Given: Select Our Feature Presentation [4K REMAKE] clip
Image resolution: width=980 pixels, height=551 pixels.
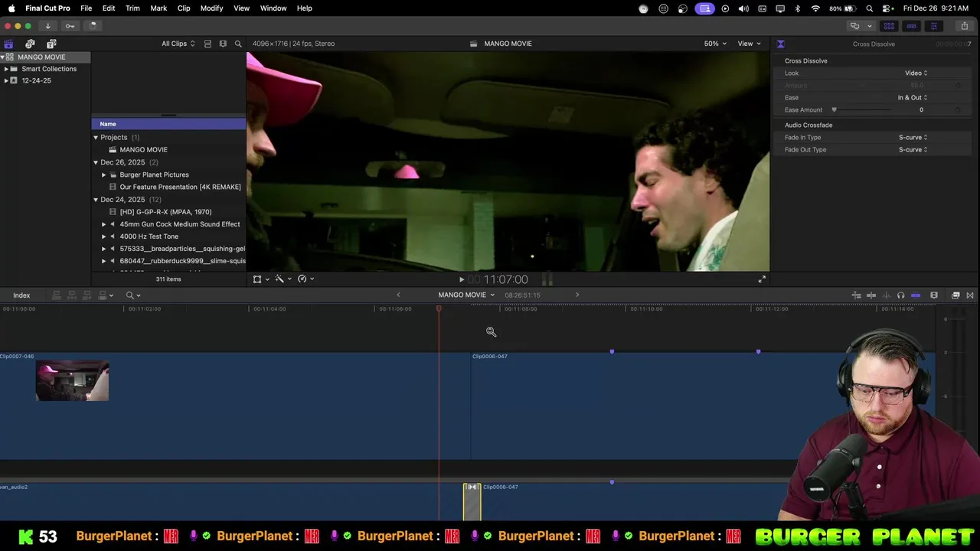Looking at the screenshot, I should 168,187.
